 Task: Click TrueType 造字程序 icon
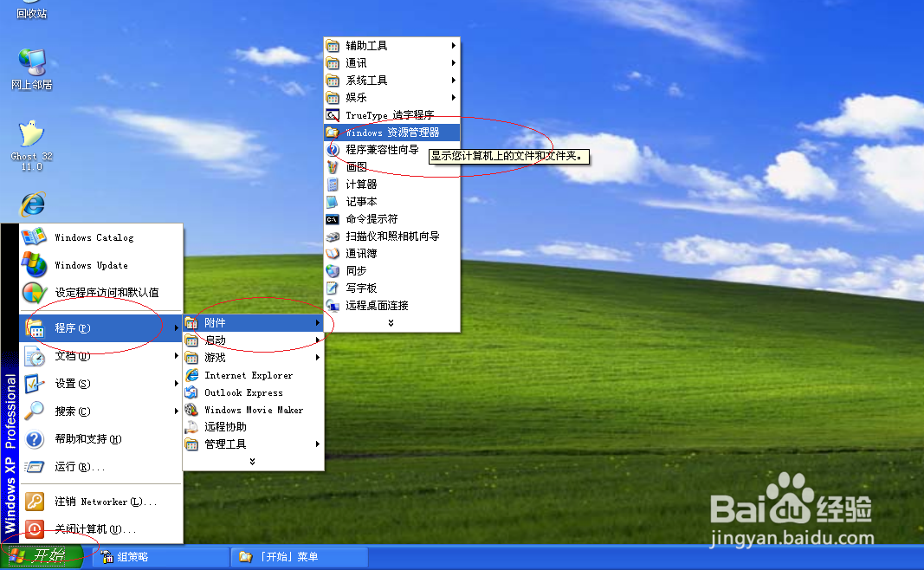tap(333, 115)
